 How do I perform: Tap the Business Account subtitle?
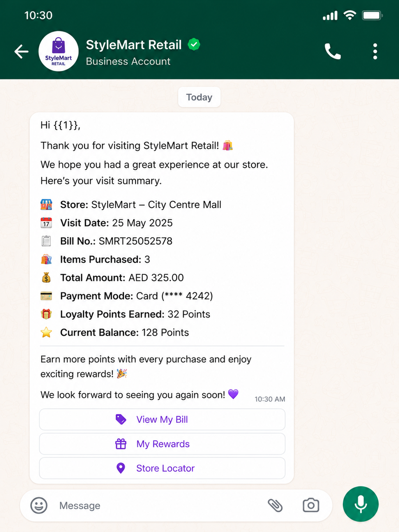pyautogui.click(x=128, y=61)
